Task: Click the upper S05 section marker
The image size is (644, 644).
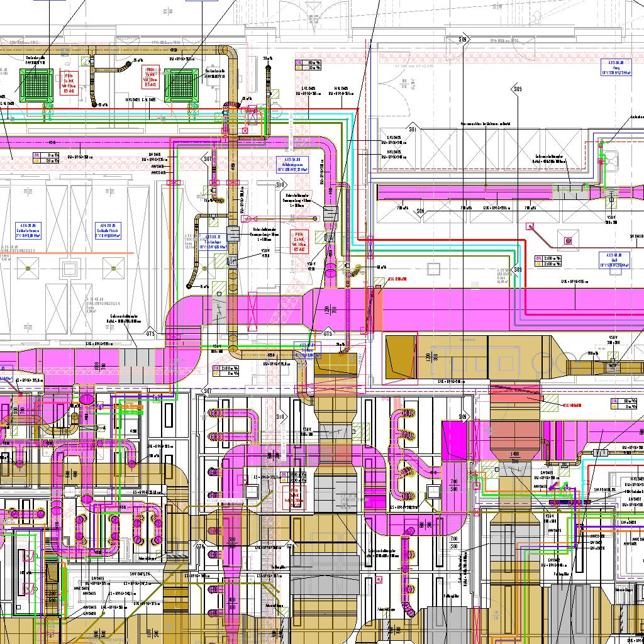Action: click(x=517, y=89)
